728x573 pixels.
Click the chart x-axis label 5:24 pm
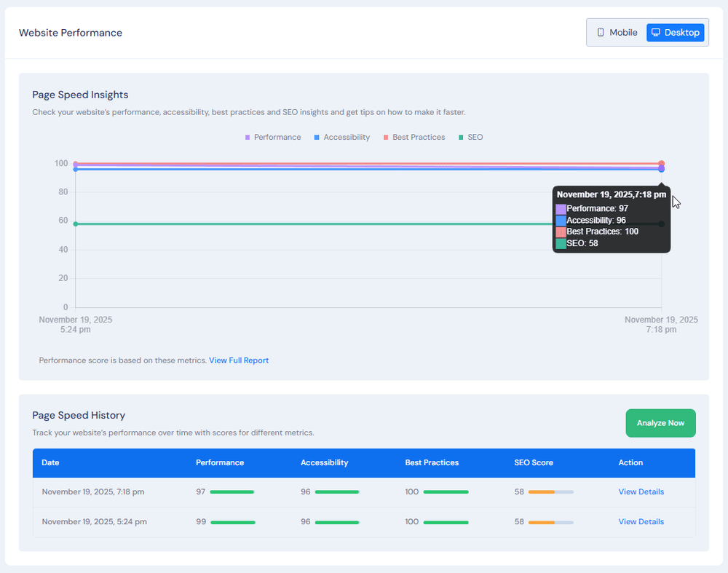pyautogui.click(x=75, y=330)
